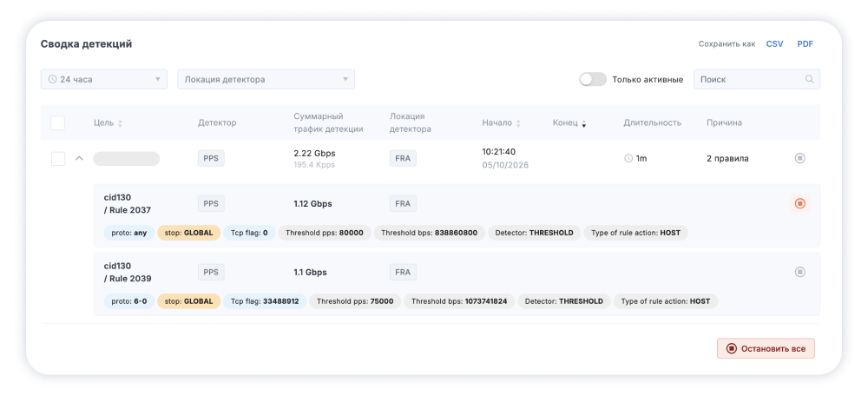Image resolution: width=868 pixels, height=396 pixels.
Task: Click Суммарный трафик детекции header
Action: (328, 123)
